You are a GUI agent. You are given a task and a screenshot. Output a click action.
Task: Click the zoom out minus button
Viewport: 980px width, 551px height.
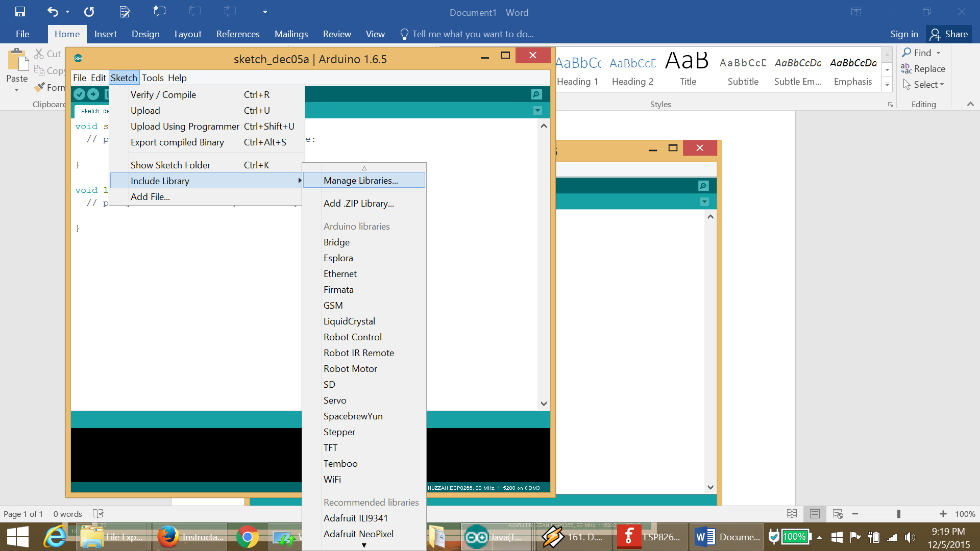coord(855,514)
